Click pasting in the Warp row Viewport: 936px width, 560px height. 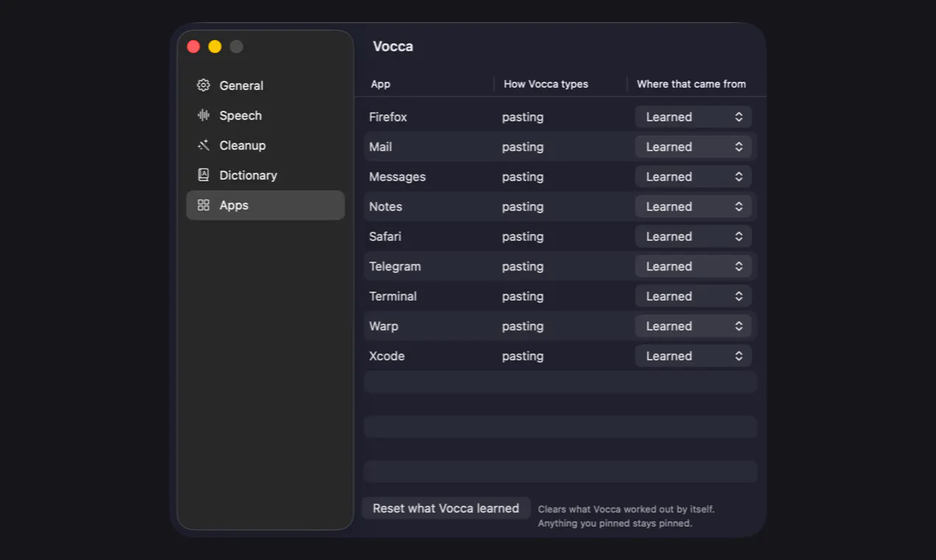pos(523,326)
